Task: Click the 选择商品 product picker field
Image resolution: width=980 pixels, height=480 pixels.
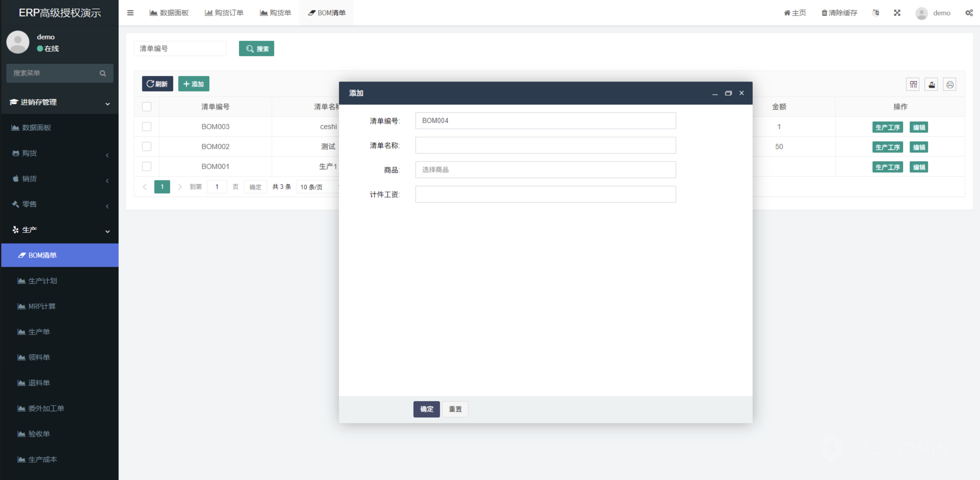Action: [x=546, y=170]
